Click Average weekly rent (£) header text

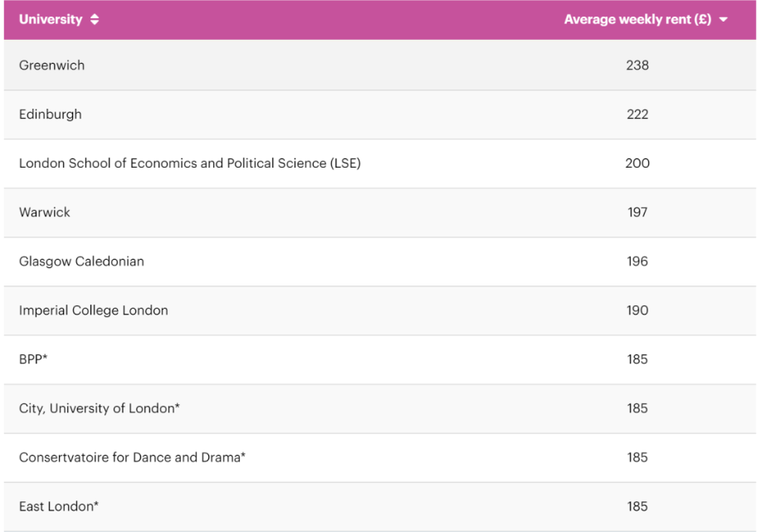tap(637, 20)
